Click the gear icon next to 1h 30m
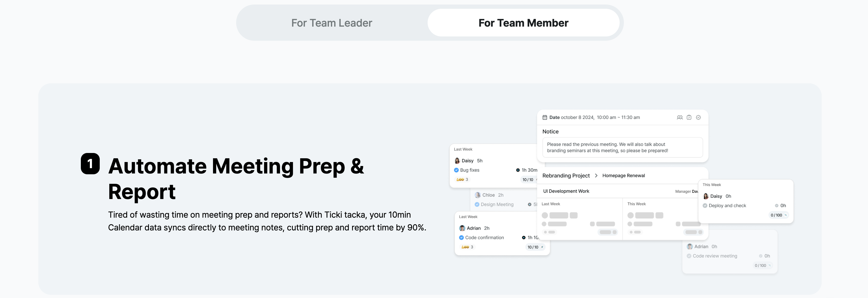This screenshot has width=868, height=298. tap(518, 170)
